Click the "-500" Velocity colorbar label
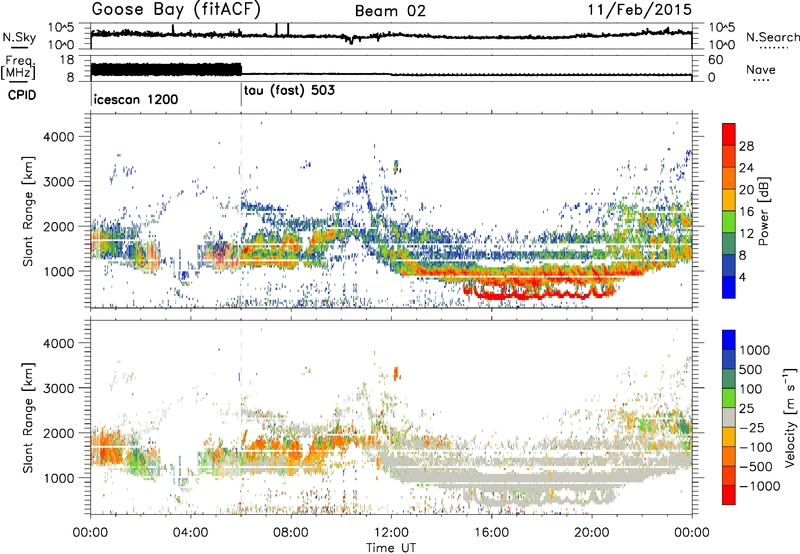The image size is (800, 554). [x=756, y=466]
